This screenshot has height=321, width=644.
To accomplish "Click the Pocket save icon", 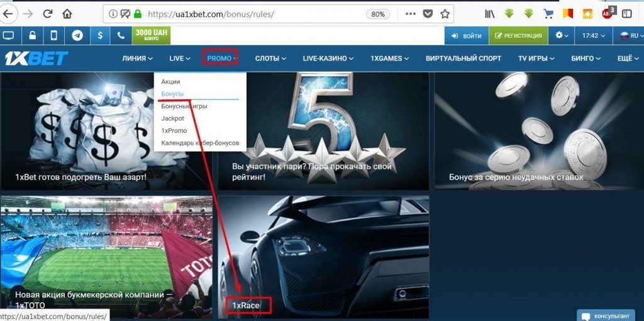I will coord(428,14).
